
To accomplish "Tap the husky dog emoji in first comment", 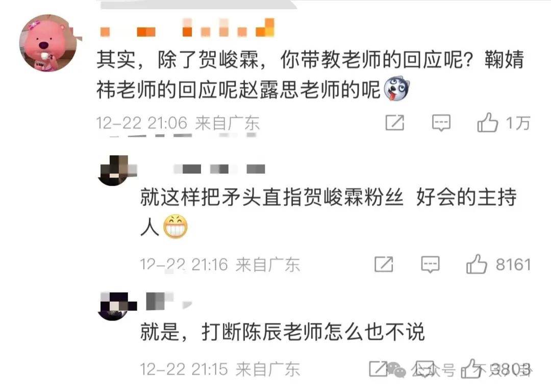I will [396, 89].
